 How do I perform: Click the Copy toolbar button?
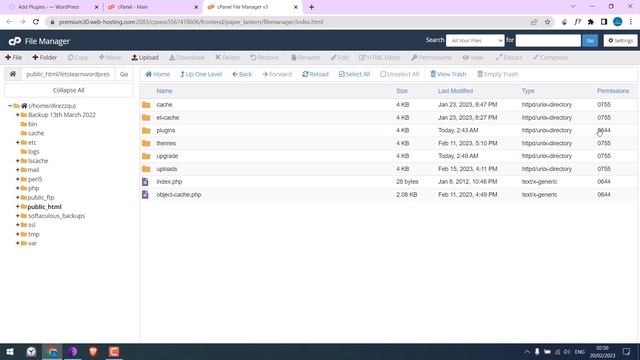coord(78,58)
